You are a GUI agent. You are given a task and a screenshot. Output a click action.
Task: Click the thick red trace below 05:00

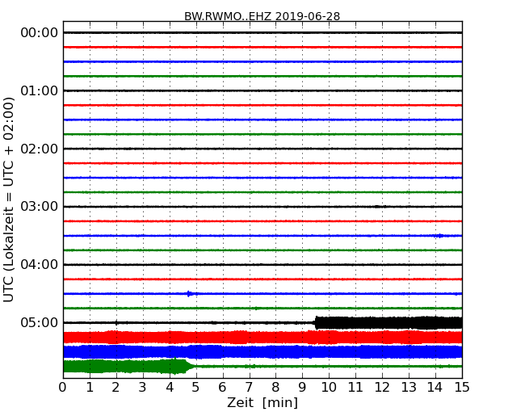tap(262, 338)
